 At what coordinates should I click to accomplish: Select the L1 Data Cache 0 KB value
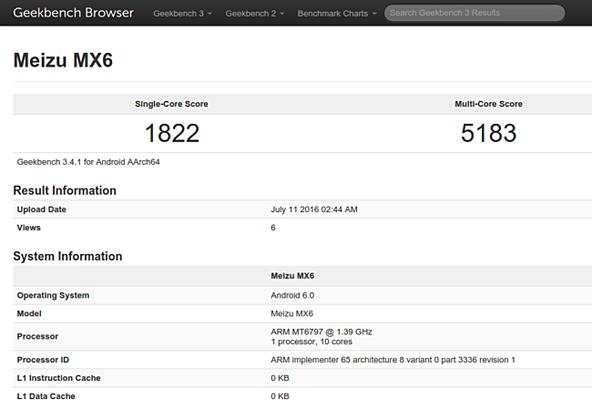click(280, 396)
